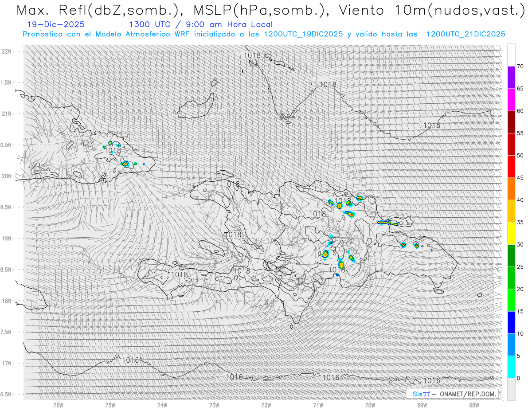Click the bright red 45-50 dBZ color band

click(x=511, y=167)
